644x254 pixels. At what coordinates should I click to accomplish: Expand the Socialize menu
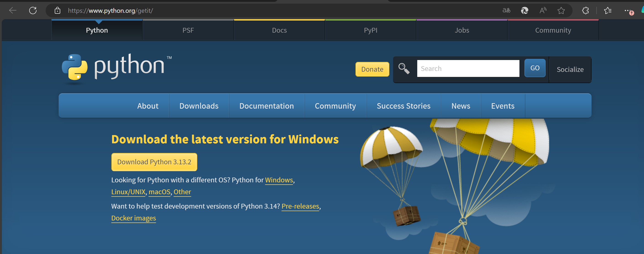point(570,69)
